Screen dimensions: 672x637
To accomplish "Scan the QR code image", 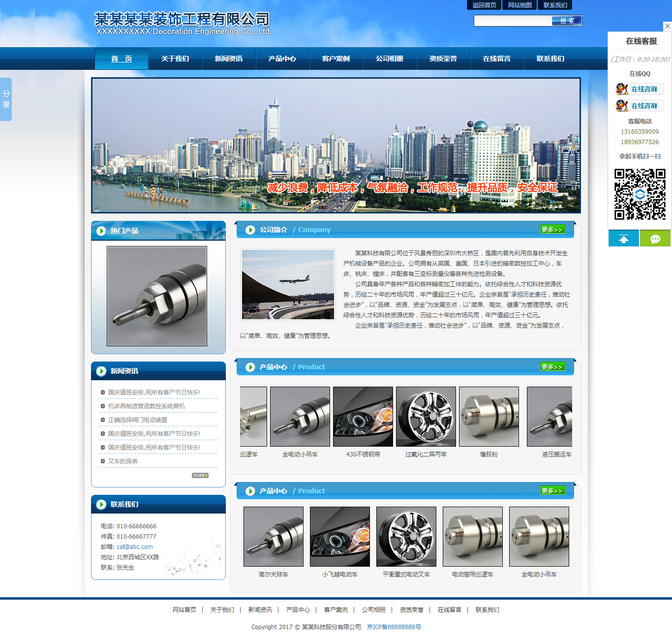I will pyautogui.click(x=640, y=194).
